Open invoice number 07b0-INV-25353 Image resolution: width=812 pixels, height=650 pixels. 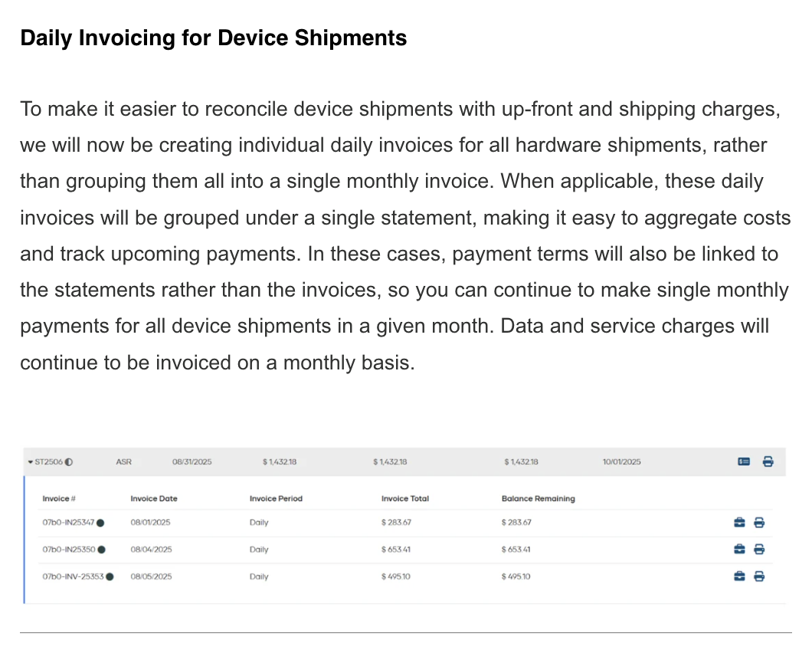73,576
